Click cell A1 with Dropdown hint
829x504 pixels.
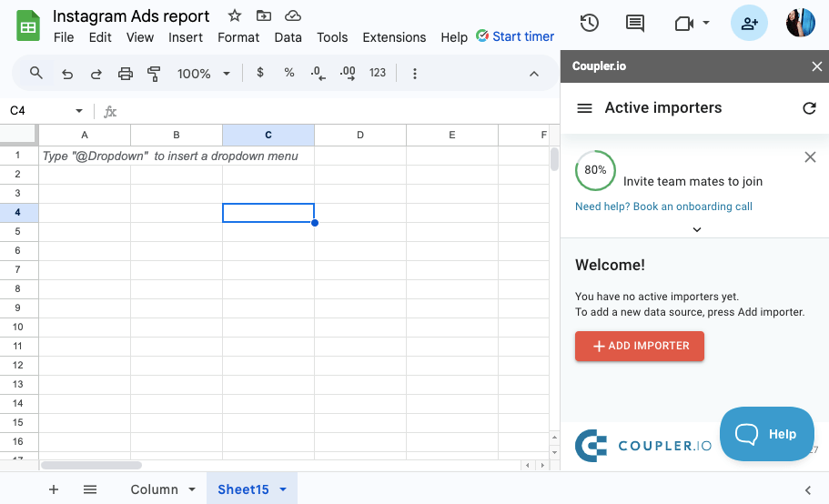click(85, 156)
